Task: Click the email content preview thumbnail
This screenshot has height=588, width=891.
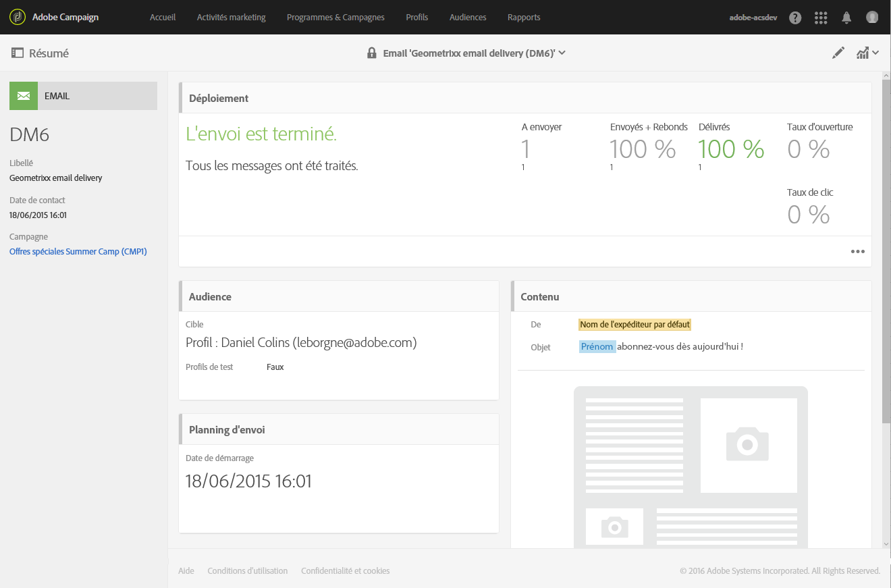Action: (x=691, y=466)
